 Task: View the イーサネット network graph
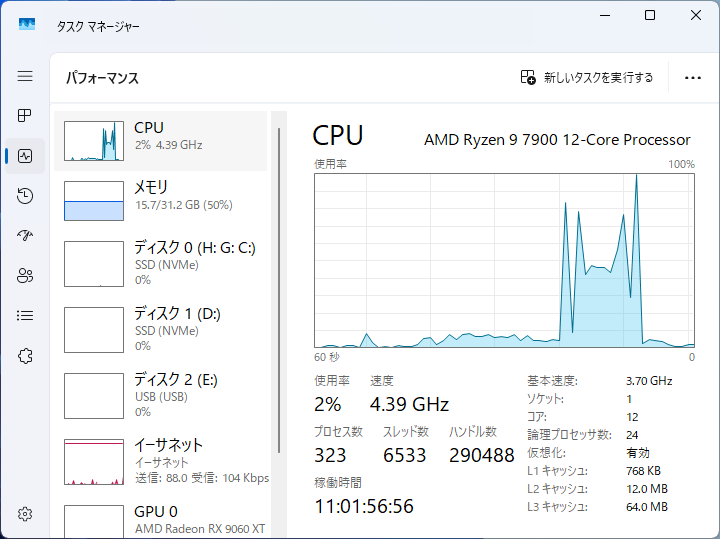[165, 461]
